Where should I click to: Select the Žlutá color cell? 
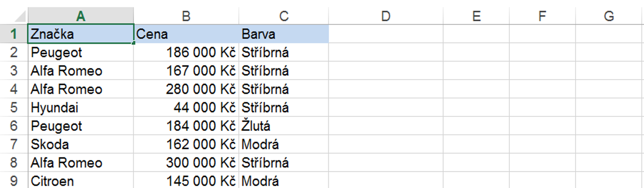point(284,126)
